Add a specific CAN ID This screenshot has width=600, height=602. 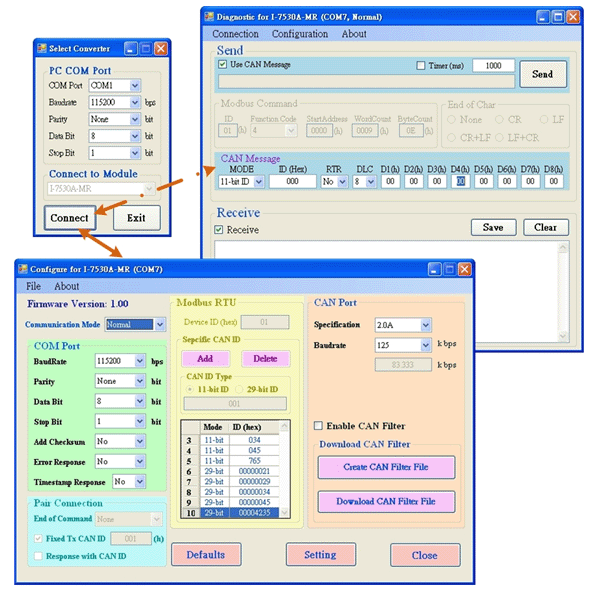click(205, 359)
